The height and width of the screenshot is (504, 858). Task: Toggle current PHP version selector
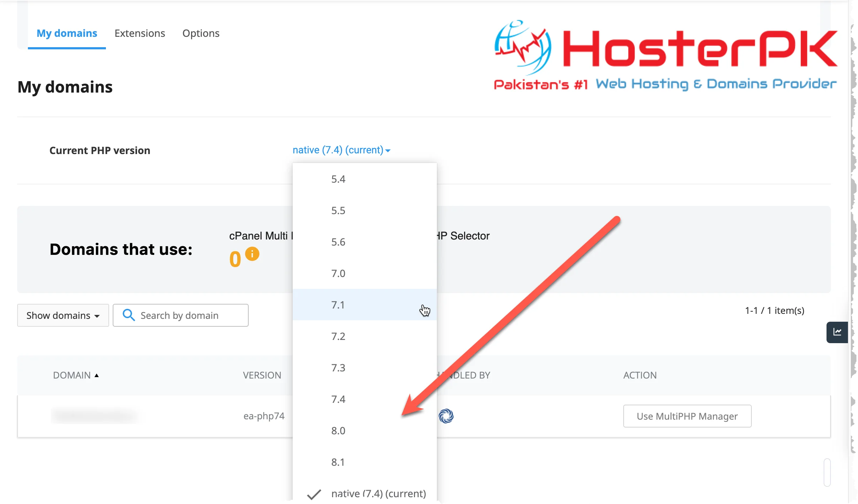click(341, 150)
